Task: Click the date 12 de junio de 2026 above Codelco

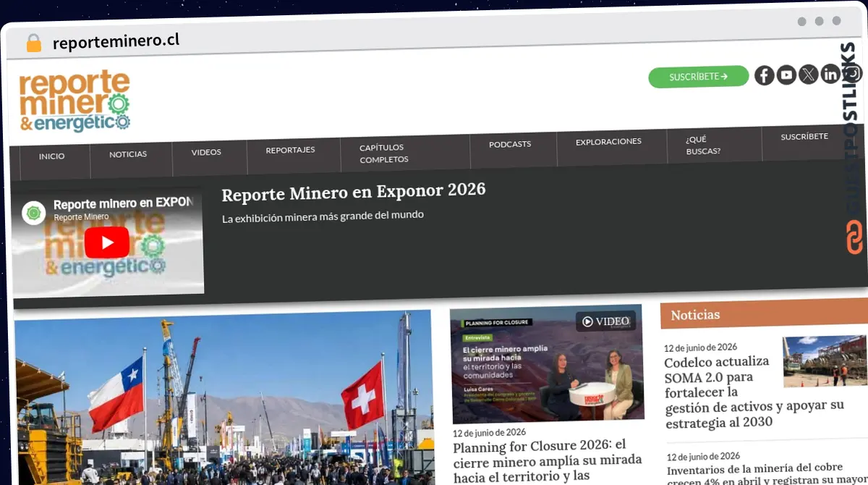Action: [x=700, y=347]
